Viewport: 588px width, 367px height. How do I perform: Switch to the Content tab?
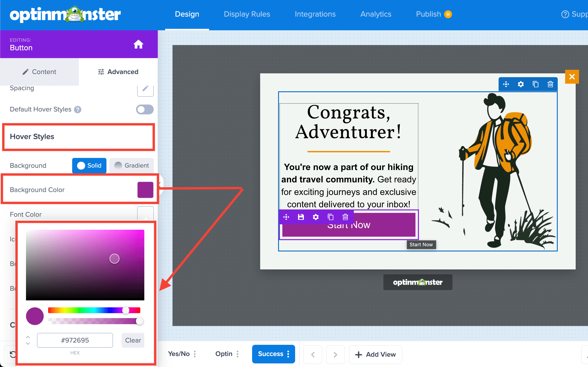point(39,72)
